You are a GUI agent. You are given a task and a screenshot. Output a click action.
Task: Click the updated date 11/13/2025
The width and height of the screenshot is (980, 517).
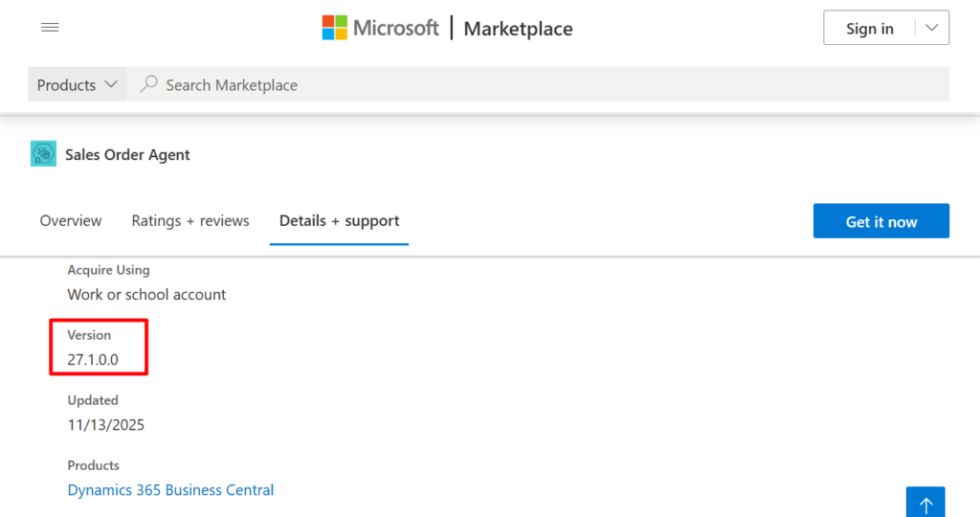(x=105, y=425)
